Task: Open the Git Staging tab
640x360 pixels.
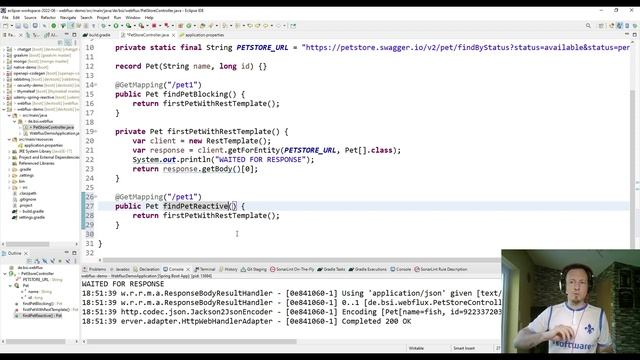Action: [x=253, y=269]
